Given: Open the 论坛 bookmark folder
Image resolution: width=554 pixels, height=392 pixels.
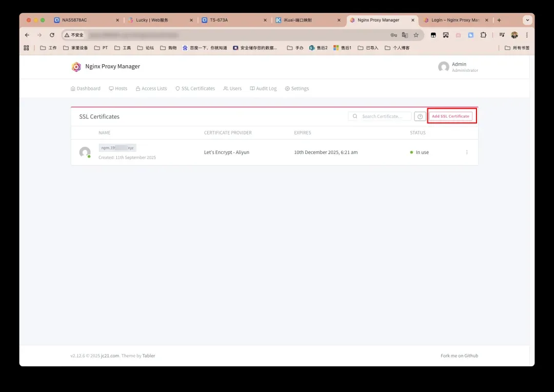Looking at the screenshot, I should point(146,48).
